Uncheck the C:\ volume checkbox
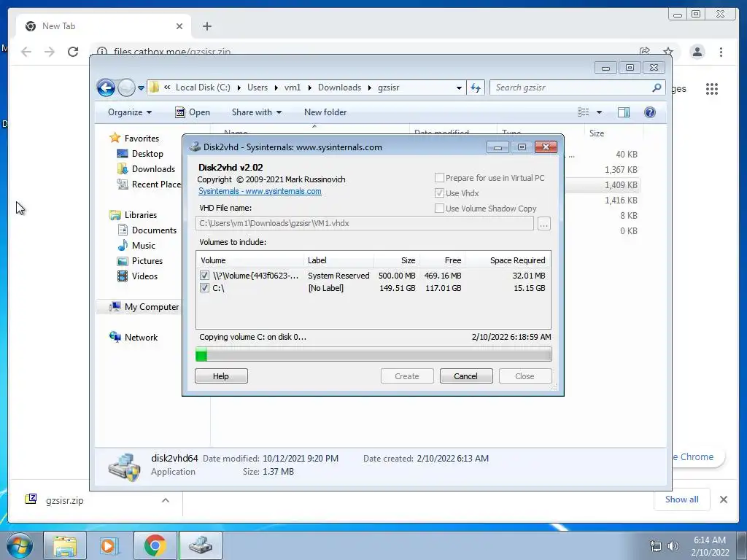 tap(204, 287)
